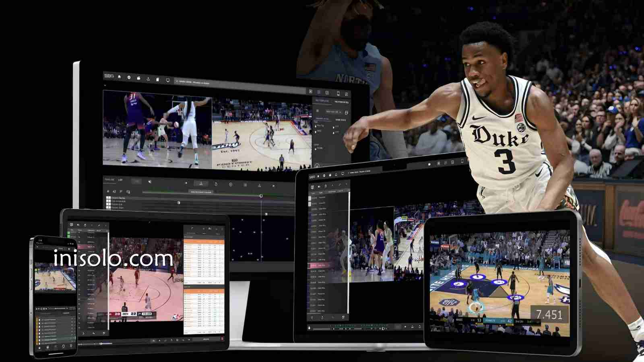Click playhead knob on laptop bottom scrubber

click(383, 329)
